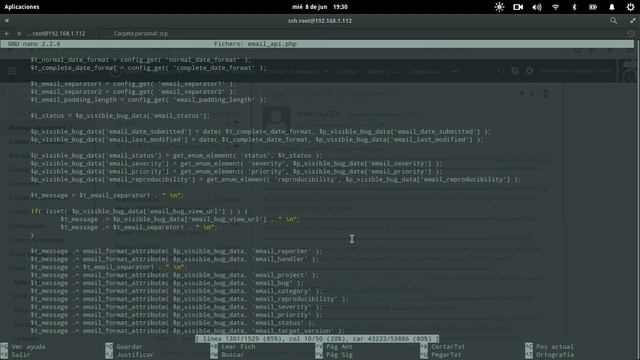Close the root@192.168.1.112 tab

19,33
